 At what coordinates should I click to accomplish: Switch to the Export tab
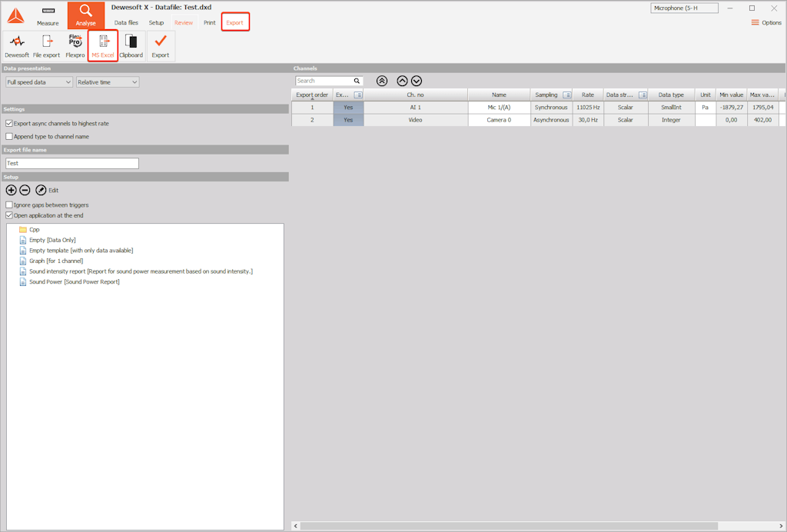(235, 22)
